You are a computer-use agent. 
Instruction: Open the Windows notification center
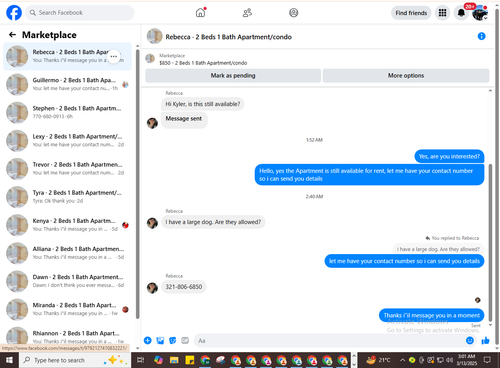pyautogui.click(x=487, y=360)
